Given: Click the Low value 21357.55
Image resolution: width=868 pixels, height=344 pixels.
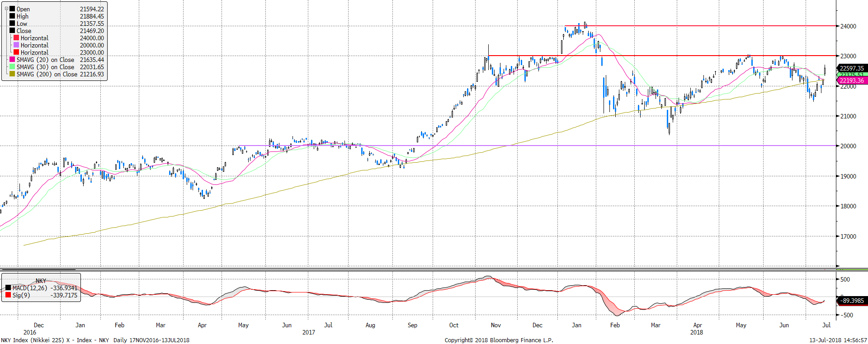Looking at the screenshot, I should [x=92, y=24].
